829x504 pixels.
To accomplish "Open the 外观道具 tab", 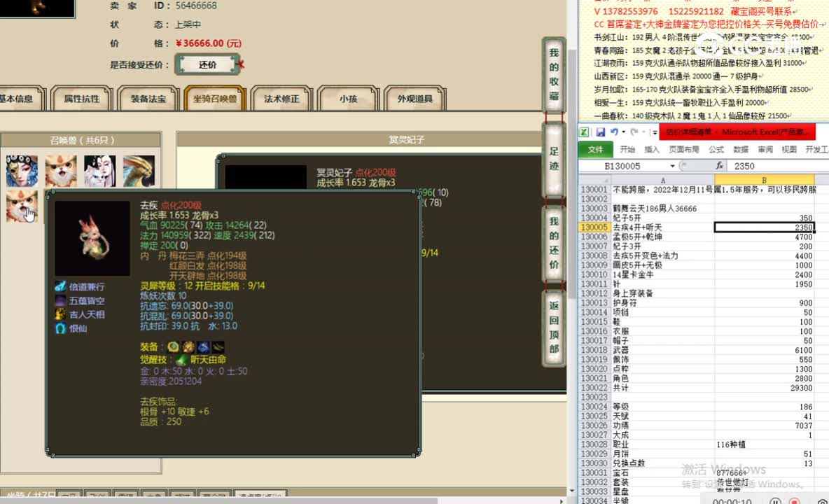I will [415, 98].
